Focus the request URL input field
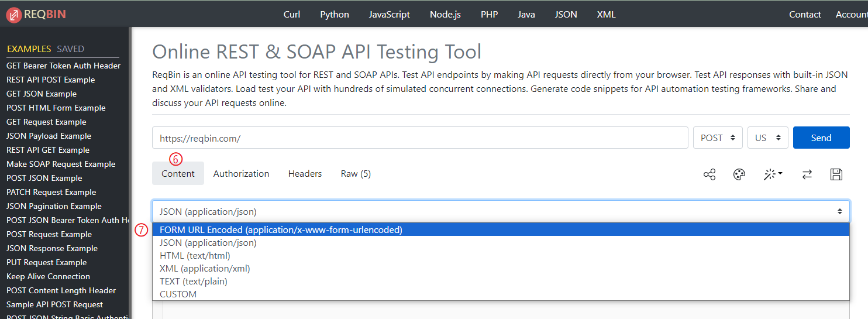The width and height of the screenshot is (868, 319). pyautogui.click(x=420, y=138)
